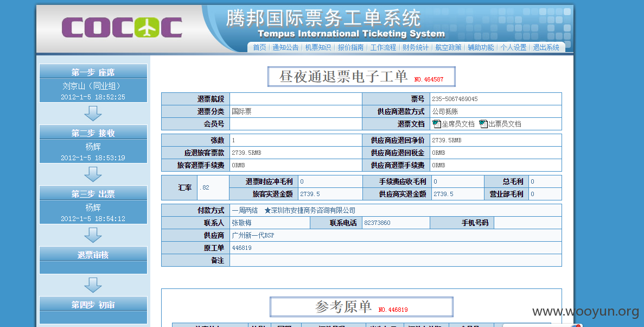Open the 报价指南 menu
Image resolution: width=644 pixels, height=327 pixels.
[350, 47]
